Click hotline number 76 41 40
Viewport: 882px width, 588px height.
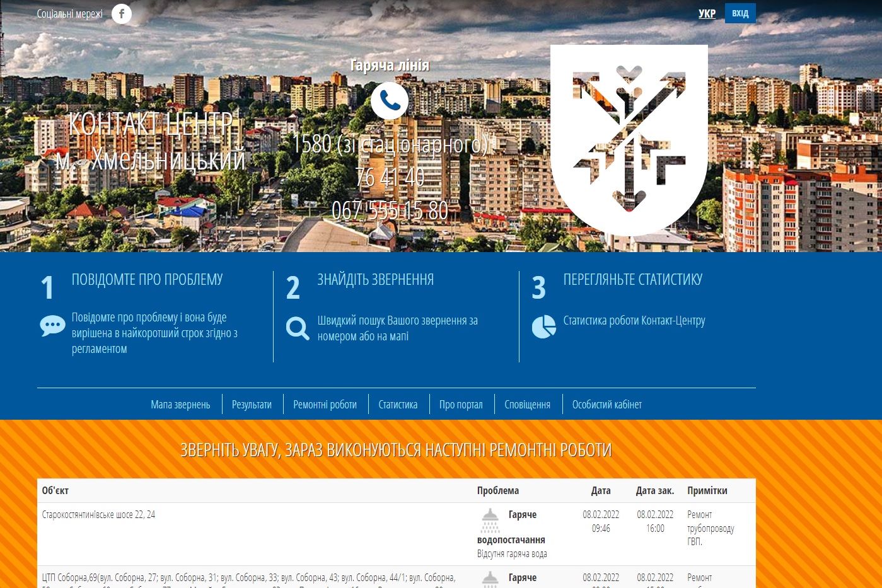click(390, 177)
